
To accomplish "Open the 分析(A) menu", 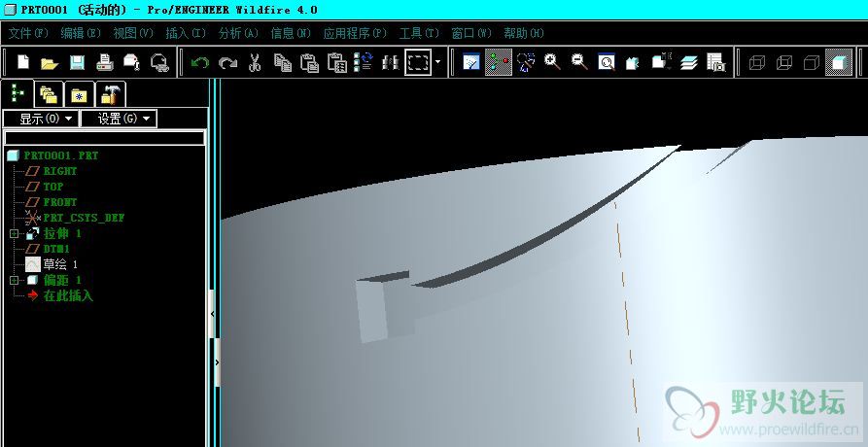I will point(238,33).
